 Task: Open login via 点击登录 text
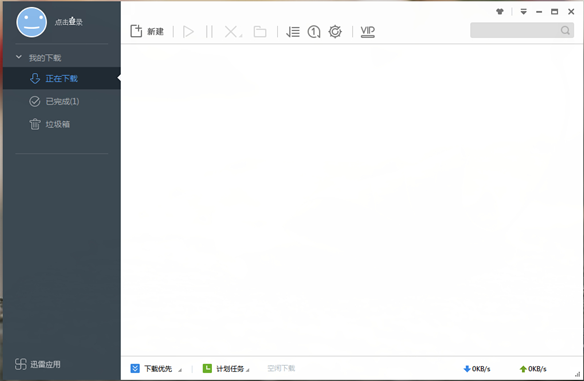coord(69,22)
